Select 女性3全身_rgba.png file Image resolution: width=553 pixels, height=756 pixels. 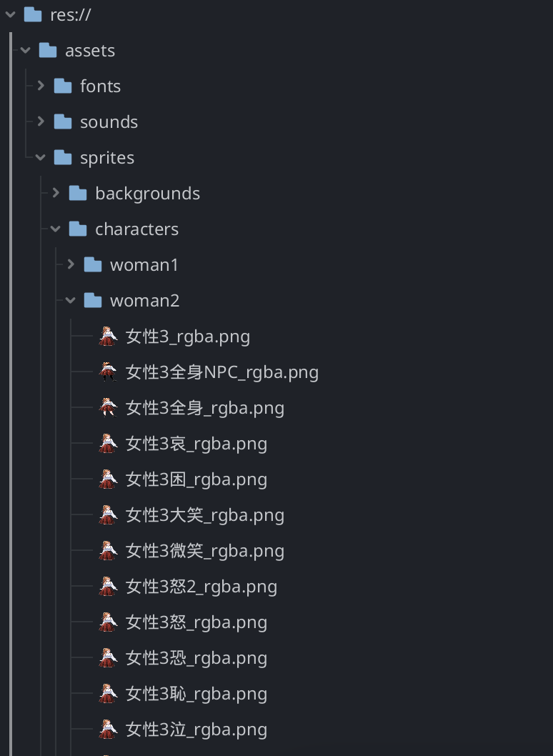tap(204, 408)
